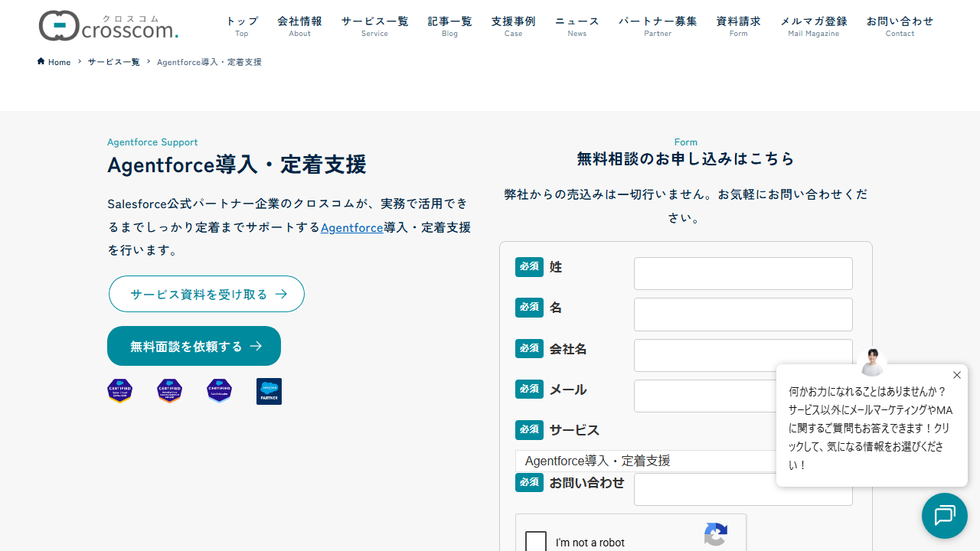Click サービス資料を受け取る button

click(207, 294)
